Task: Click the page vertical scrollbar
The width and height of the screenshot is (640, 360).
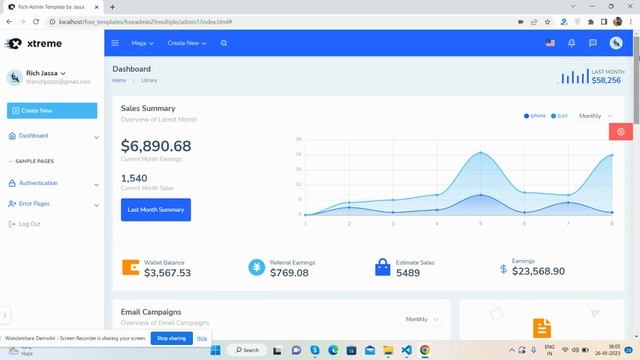Action: [636, 80]
